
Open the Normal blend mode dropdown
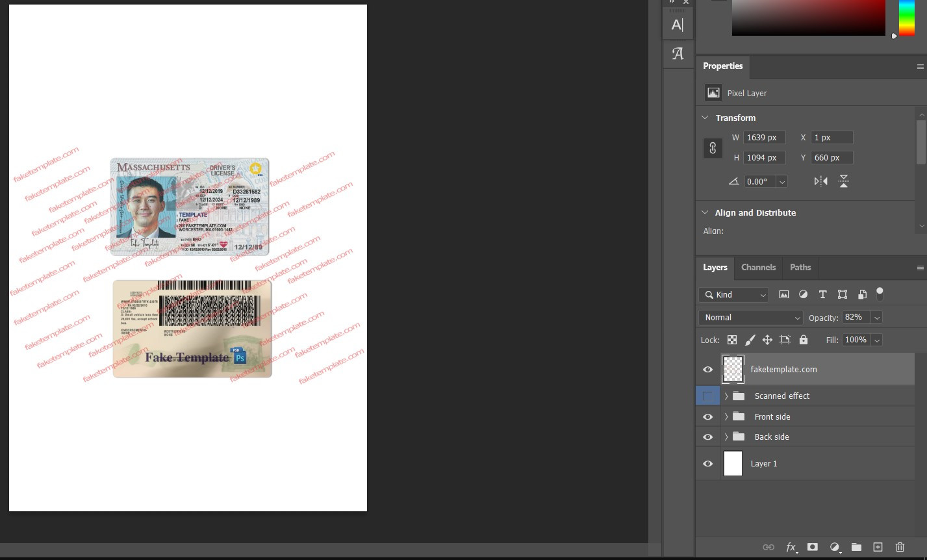tap(750, 318)
